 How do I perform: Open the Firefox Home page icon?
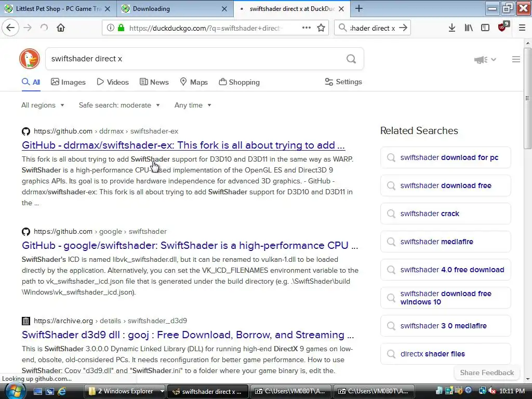[61, 28]
